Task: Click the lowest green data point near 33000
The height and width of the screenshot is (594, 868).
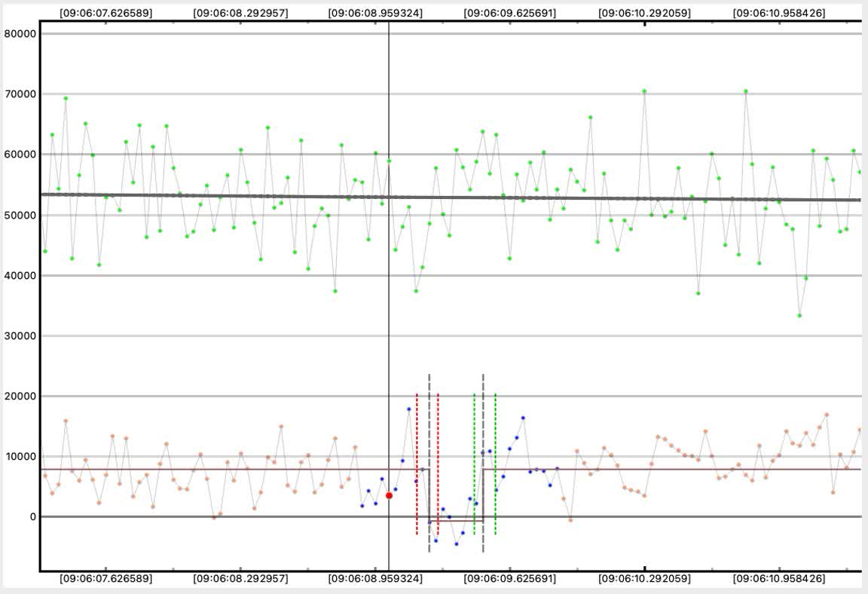Action: point(799,315)
